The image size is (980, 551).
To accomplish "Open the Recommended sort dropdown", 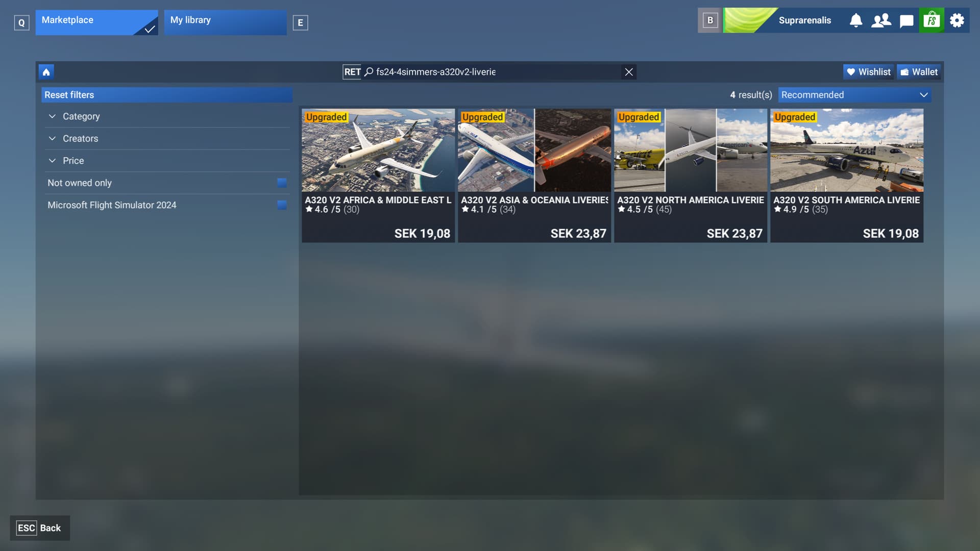I will (854, 95).
